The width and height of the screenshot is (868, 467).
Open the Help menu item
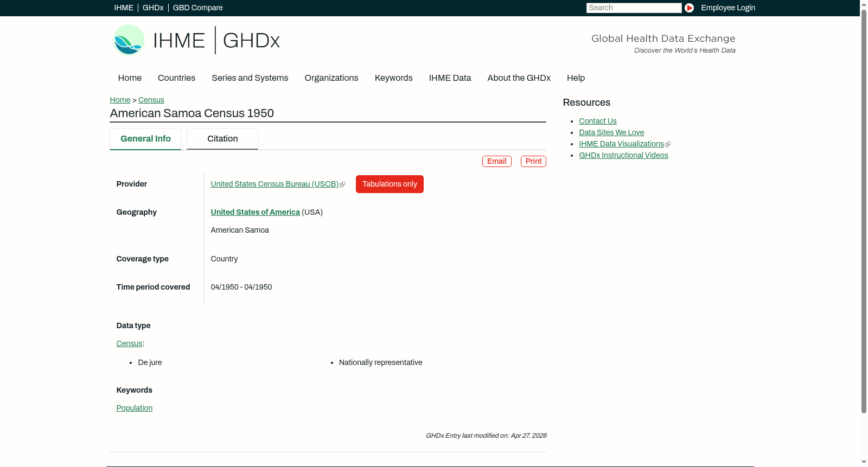[576, 78]
